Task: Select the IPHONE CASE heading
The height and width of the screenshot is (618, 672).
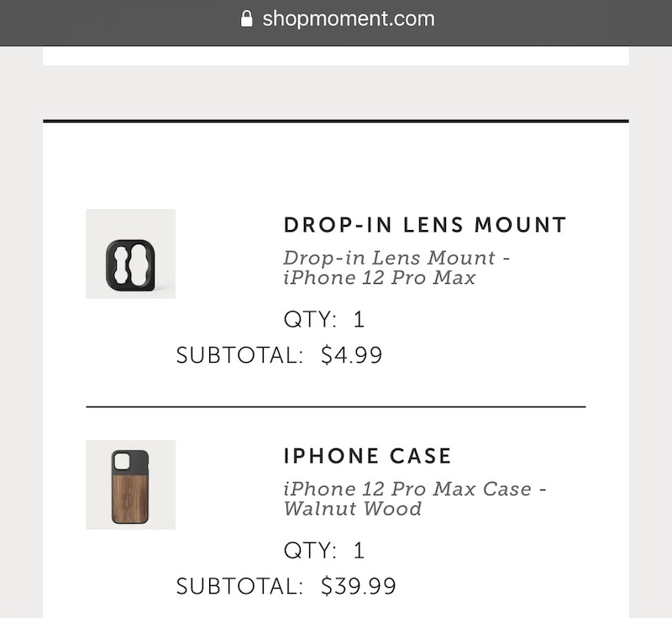Action: (x=367, y=456)
